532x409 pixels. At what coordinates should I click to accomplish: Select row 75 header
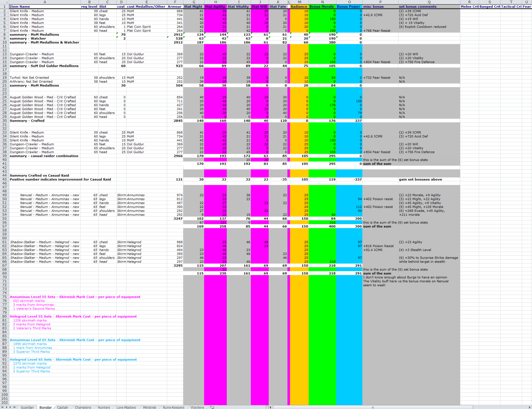point(4,297)
